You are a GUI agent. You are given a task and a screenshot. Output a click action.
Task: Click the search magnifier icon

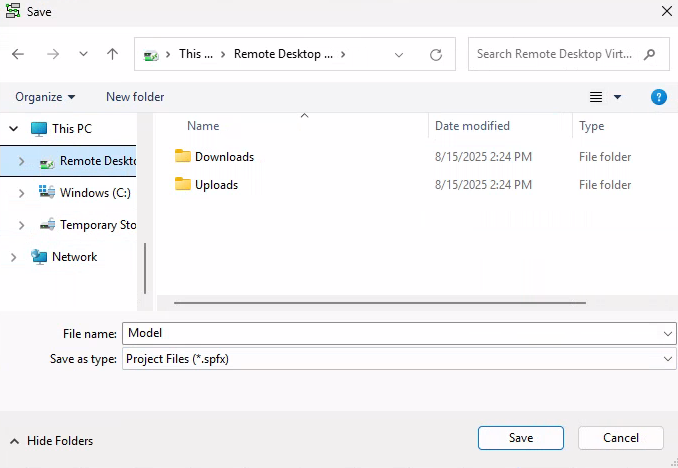click(x=650, y=54)
